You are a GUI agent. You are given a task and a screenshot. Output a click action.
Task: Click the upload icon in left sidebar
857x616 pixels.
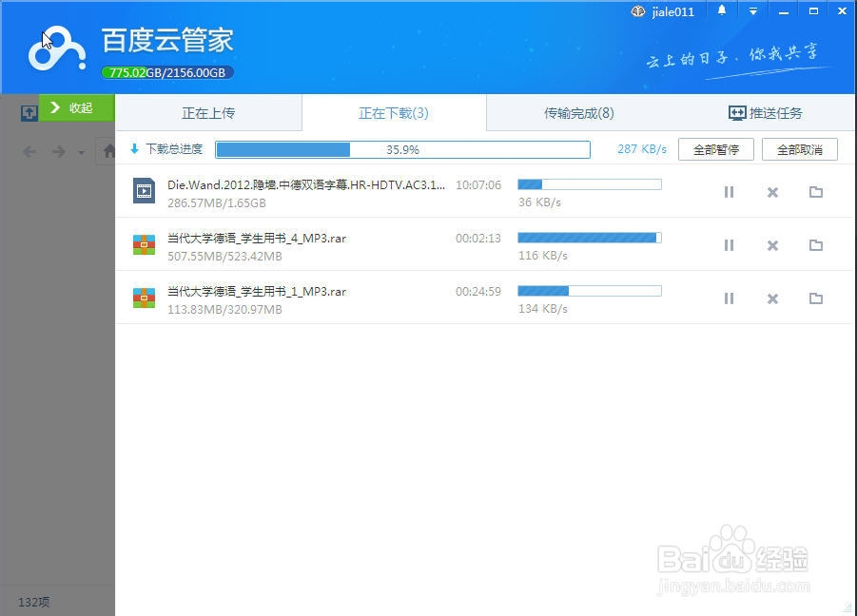coord(29,113)
